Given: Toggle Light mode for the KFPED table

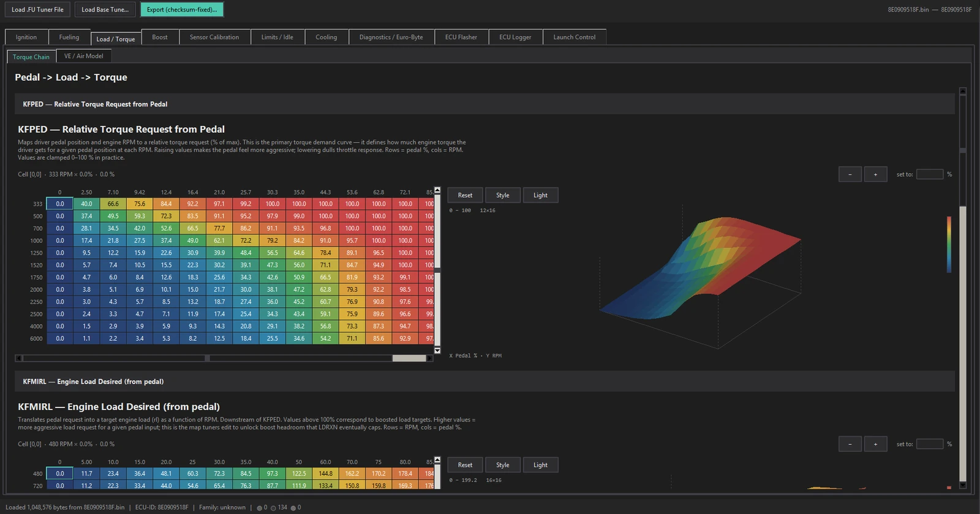Looking at the screenshot, I should click(x=540, y=195).
